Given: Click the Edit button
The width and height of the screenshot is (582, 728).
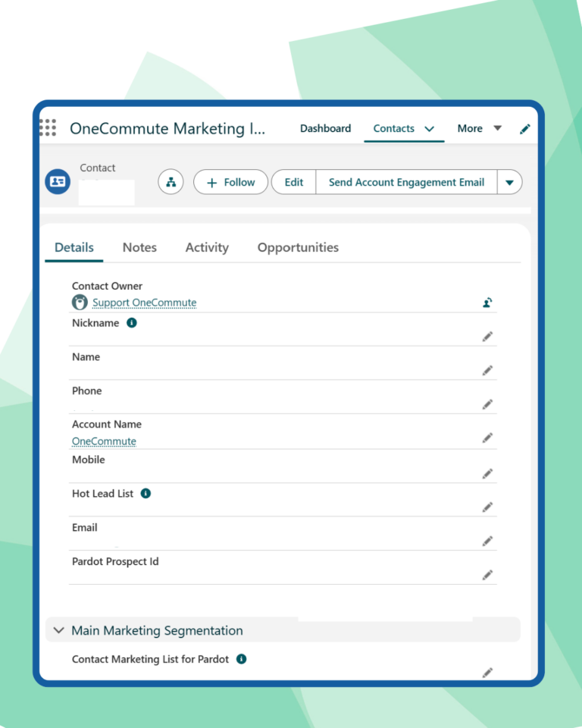Looking at the screenshot, I should point(294,182).
